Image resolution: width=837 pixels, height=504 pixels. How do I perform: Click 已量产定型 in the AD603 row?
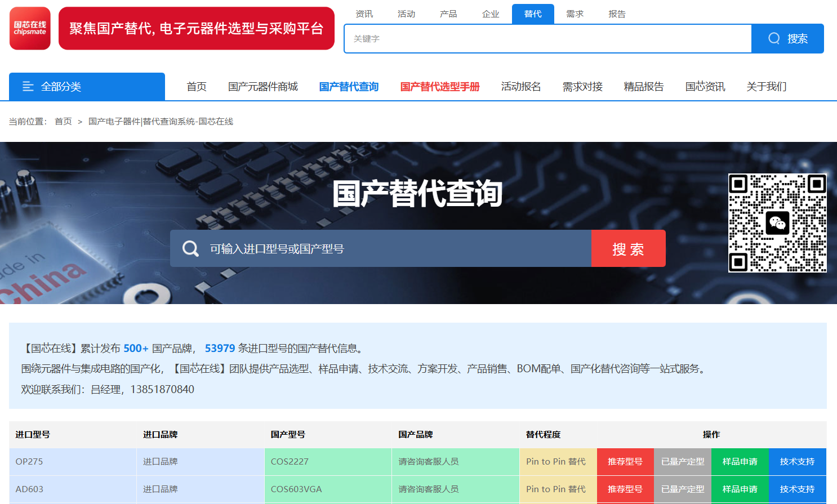pyautogui.click(x=683, y=489)
